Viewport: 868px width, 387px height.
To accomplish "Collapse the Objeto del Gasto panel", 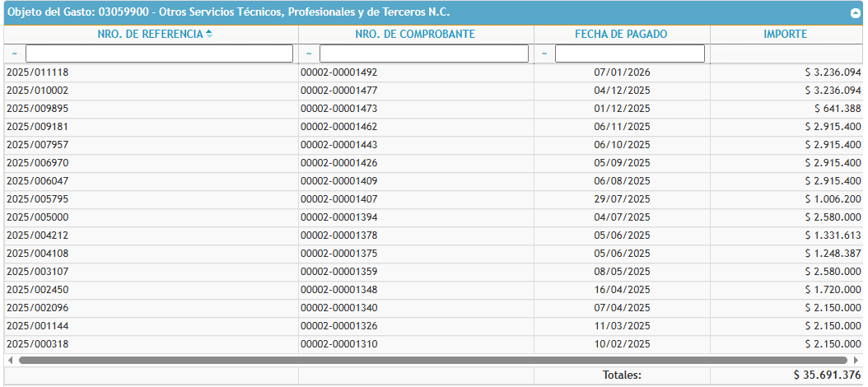I will point(855,13).
